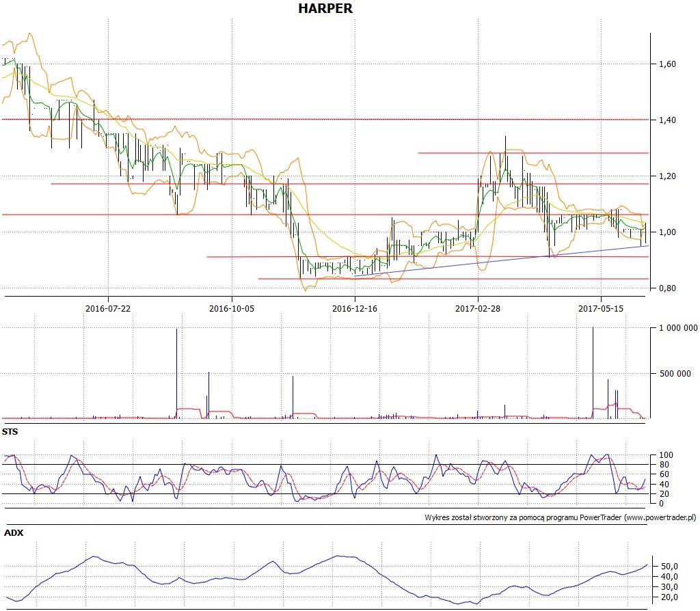Image resolution: width=700 pixels, height=611 pixels.
Task: Select the 2017-05-15 date label
Action: point(601,308)
